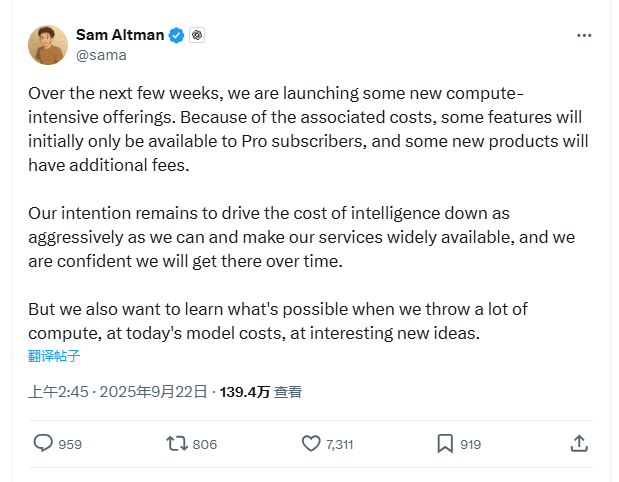The width and height of the screenshot is (619, 482).
Task: Open the 139.4万 查看 view count
Action: tap(262, 392)
